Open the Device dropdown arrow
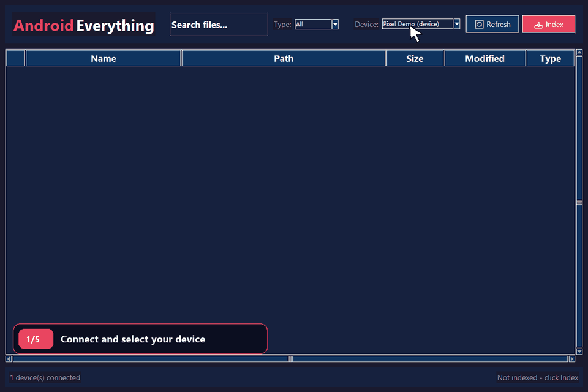This screenshot has height=392, width=588. tap(457, 24)
